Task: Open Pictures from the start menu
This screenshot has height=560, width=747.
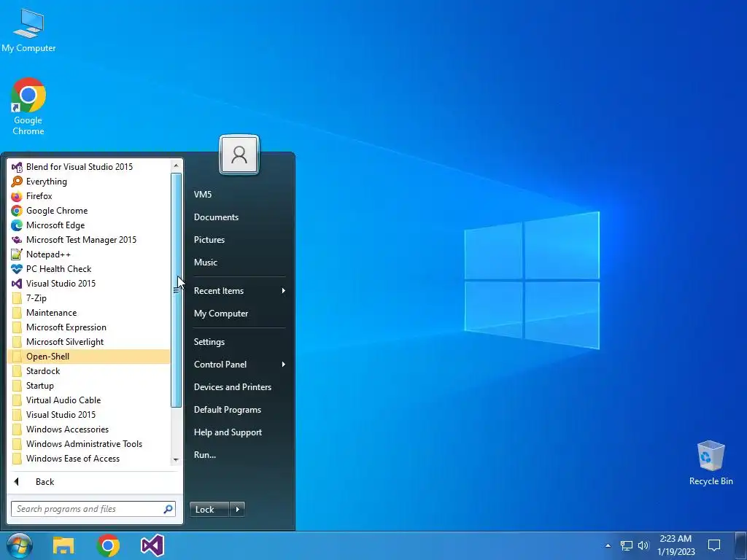Action: tap(239, 239)
